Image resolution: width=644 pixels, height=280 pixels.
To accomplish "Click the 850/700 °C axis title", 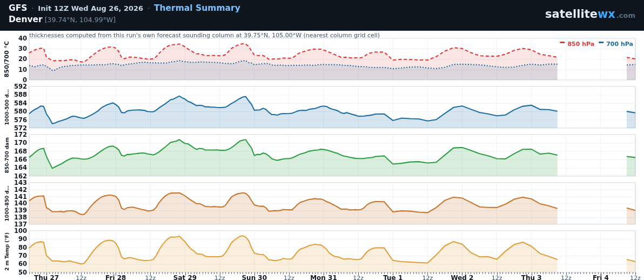I will coord(6,59).
